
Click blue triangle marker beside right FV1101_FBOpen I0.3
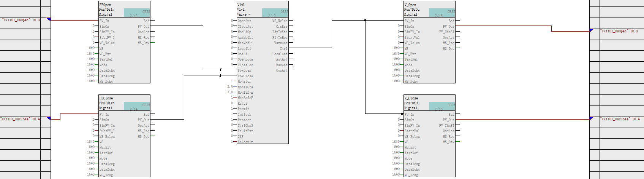(592, 30)
